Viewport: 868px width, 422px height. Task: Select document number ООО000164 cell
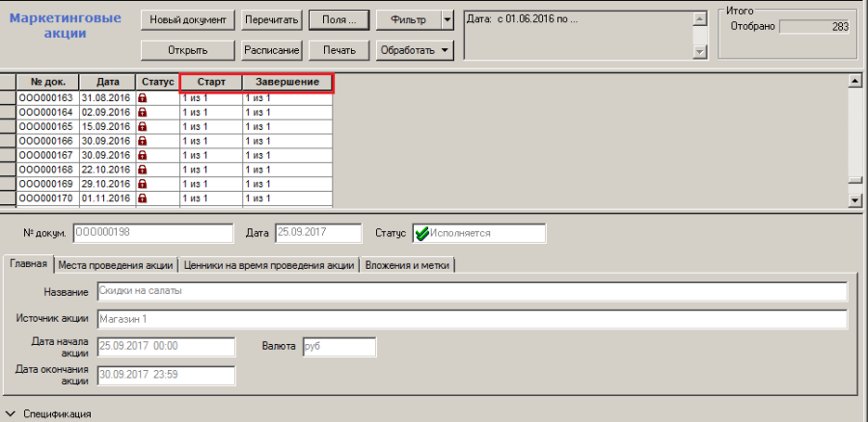[x=47, y=113]
